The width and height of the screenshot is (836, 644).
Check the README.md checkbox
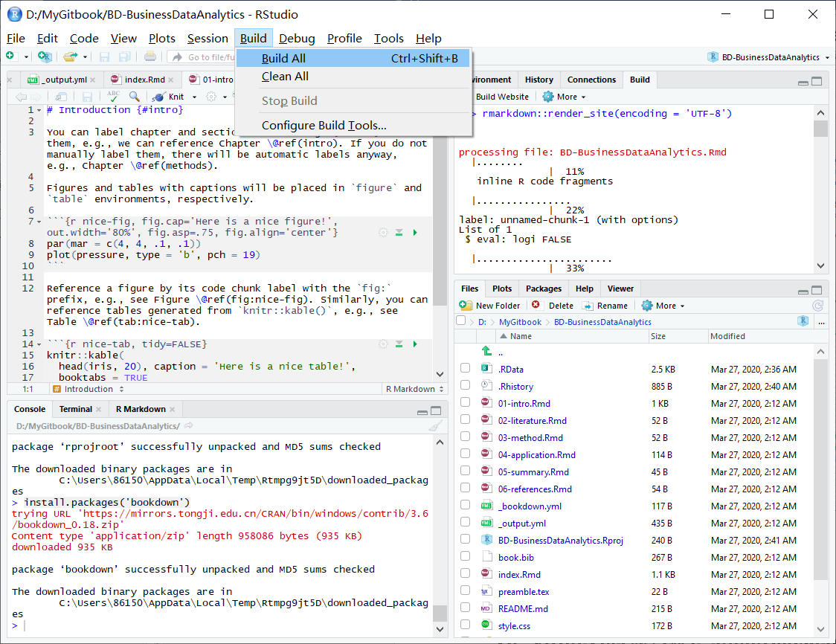coord(466,608)
